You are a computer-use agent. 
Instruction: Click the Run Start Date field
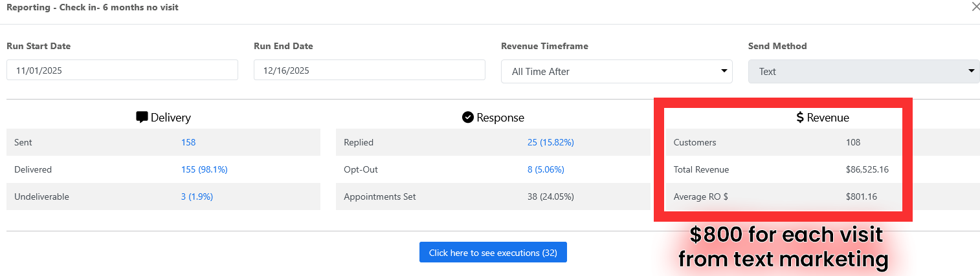click(x=122, y=70)
